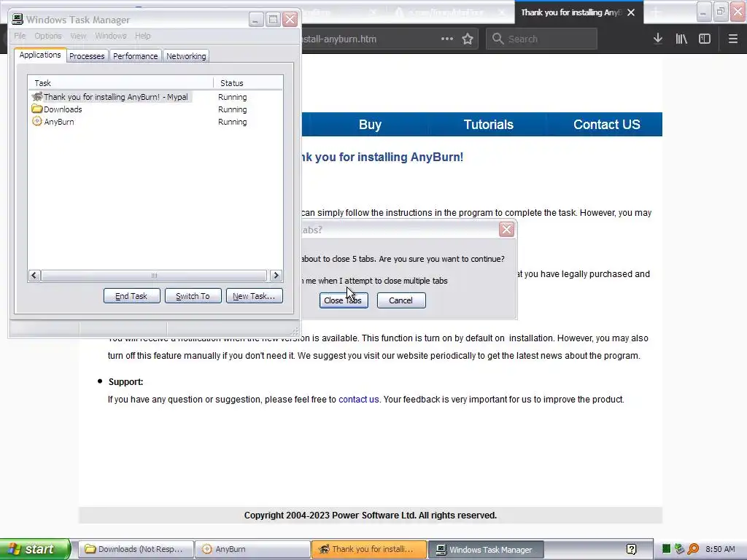The height and width of the screenshot is (560, 747).
Task: Select the Running status of Downloads row
Action: click(x=233, y=109)
